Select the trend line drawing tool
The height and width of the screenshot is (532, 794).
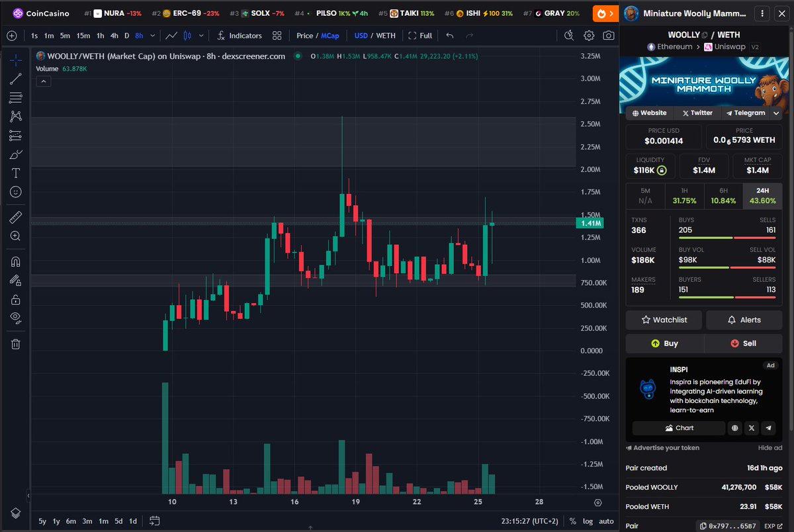[16, 79]
